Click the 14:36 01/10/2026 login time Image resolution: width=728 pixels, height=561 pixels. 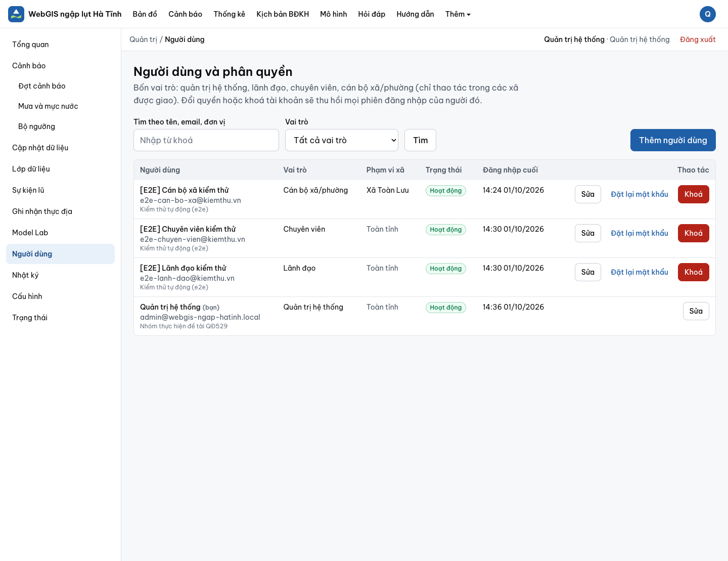(x=513, y=307)
